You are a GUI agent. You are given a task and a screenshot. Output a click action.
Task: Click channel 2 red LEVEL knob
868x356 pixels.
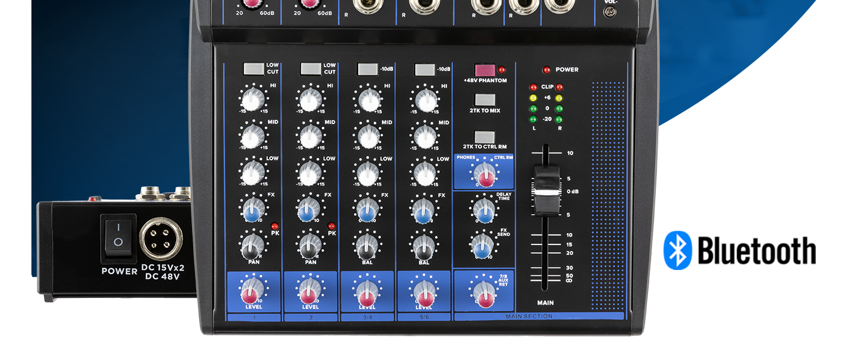pos(309,291)
